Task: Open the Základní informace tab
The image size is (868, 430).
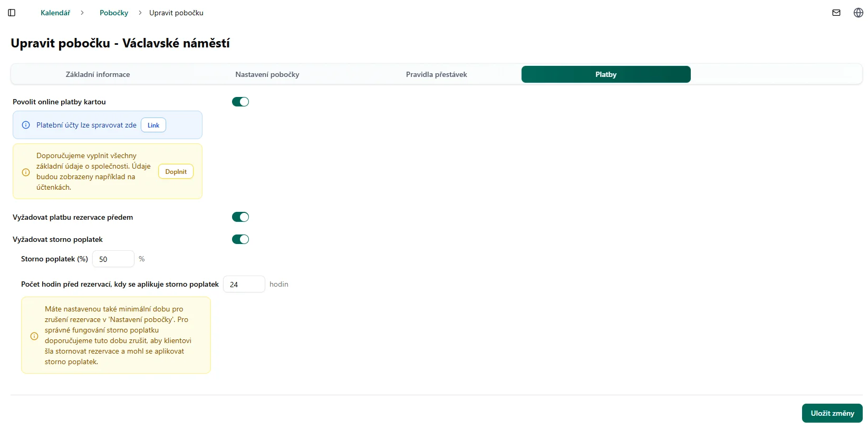Action: [x=98, y=74]
